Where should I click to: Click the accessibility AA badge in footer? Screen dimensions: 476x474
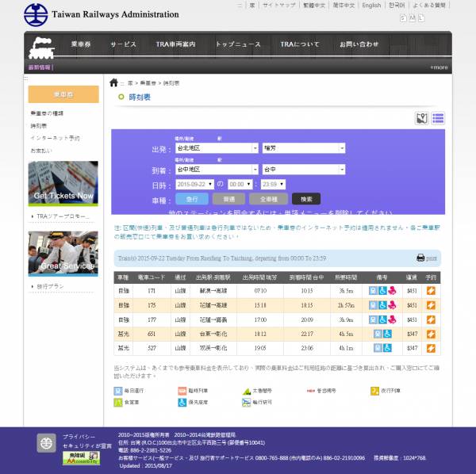coord(81,458)
